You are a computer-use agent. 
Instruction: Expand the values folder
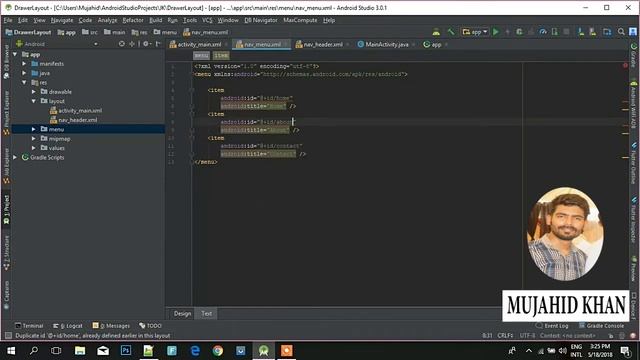(x=34, y=148)
